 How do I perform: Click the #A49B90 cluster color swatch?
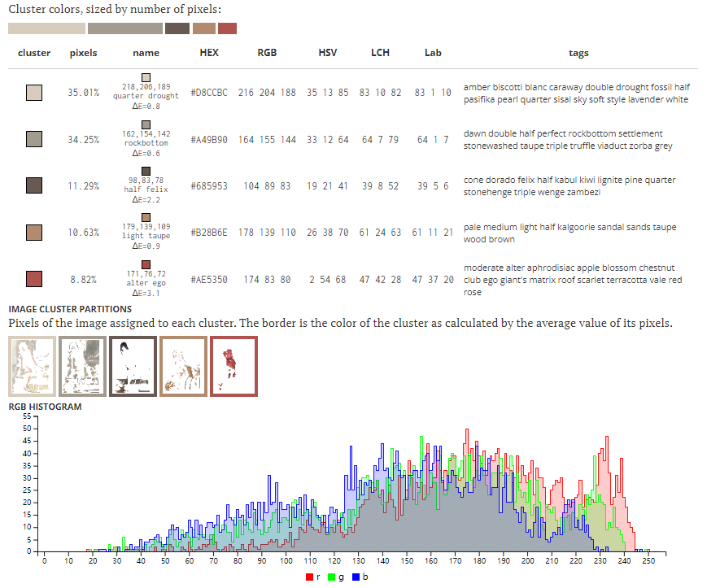pyautogui.click(x=34, y=140)
